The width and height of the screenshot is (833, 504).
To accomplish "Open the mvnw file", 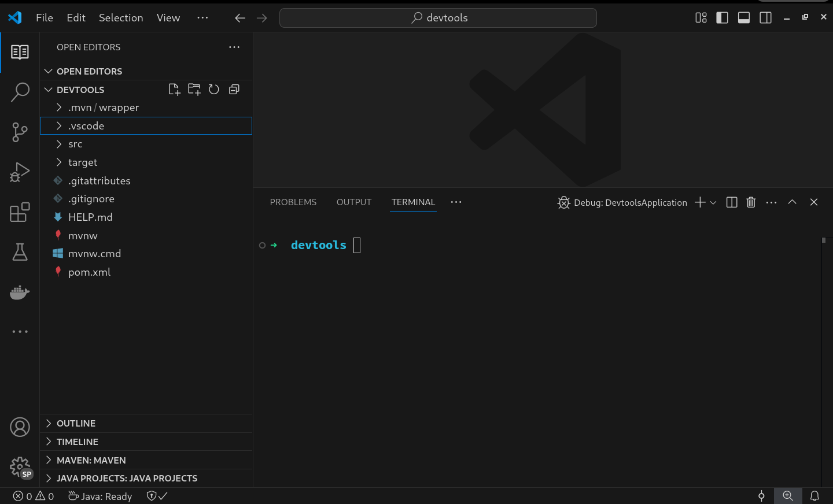I will click(x=146, y=236).
